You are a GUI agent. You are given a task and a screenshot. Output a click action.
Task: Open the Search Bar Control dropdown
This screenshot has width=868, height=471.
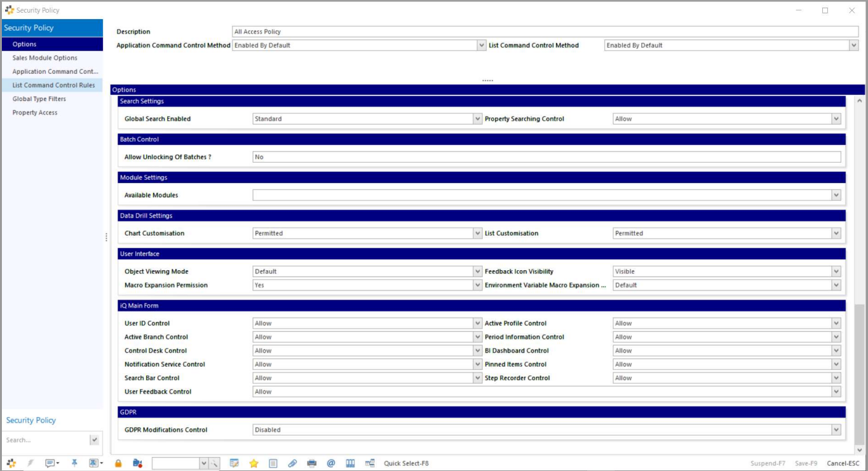[478, 378]
